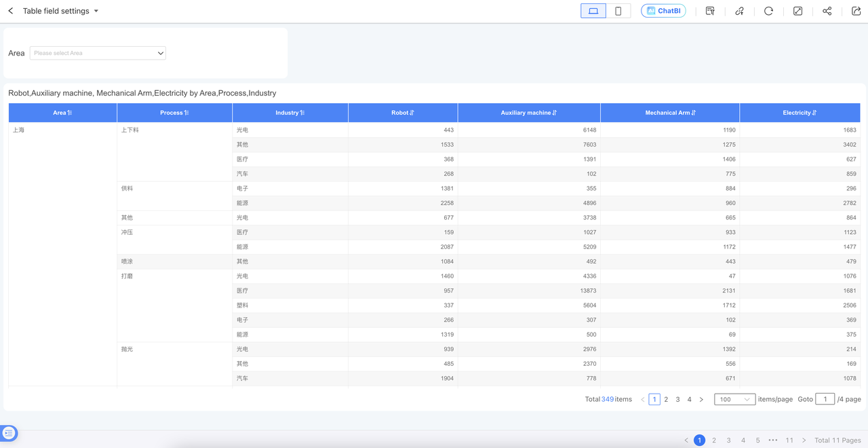
Task: Click the 上下料 process cell
Action: click(x=174, y=152)
